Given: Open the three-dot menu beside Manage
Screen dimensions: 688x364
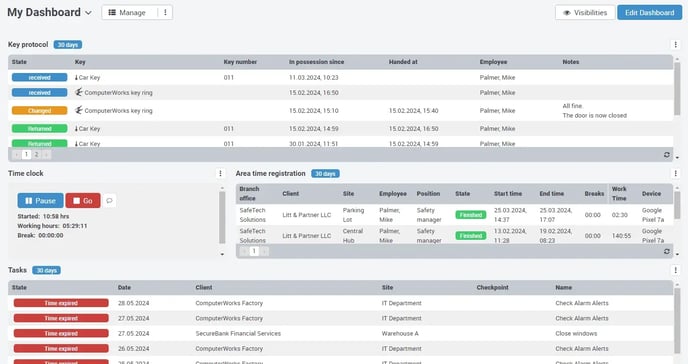Looking at the screenshot, I should point(165,13).
